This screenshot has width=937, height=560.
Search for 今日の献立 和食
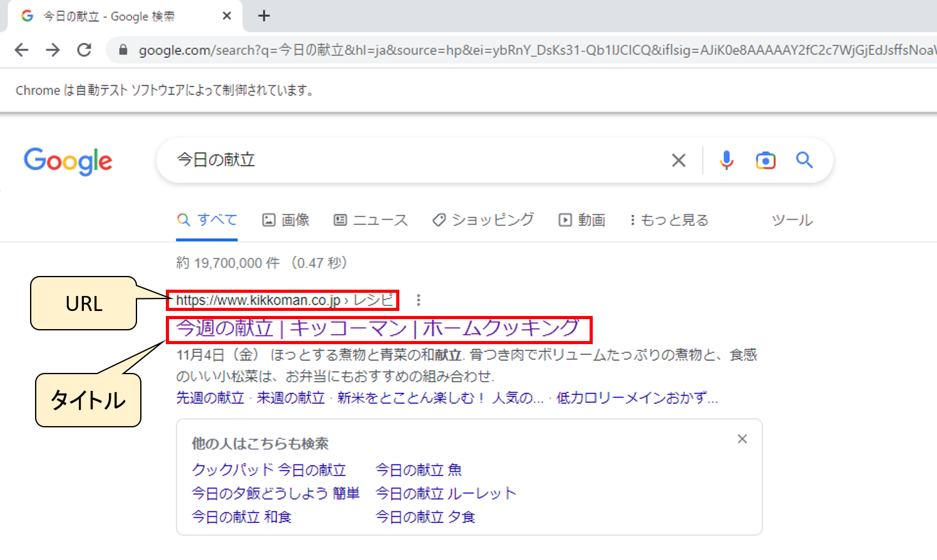tap(242, 517)
